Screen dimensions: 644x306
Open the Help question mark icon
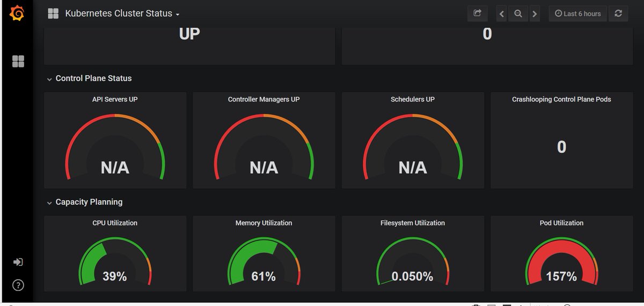point(18,285)
